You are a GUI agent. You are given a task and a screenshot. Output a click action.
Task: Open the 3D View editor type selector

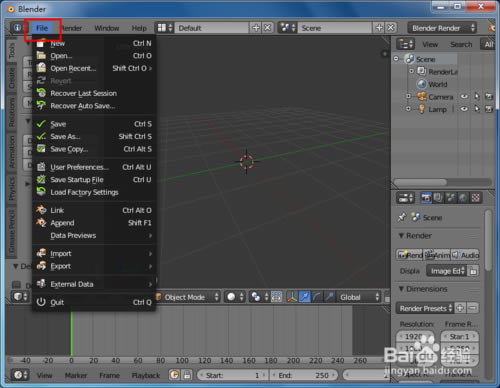tap(20, 297)
